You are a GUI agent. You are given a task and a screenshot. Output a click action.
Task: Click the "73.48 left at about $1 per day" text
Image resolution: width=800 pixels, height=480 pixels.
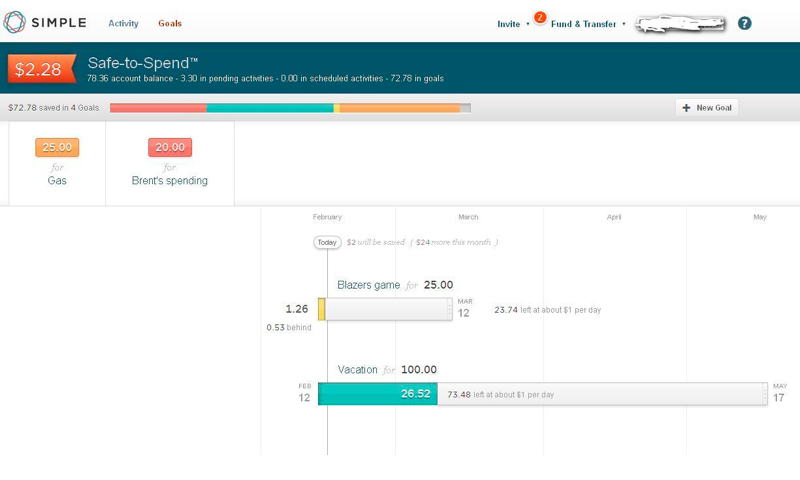(x=501, y=395)
